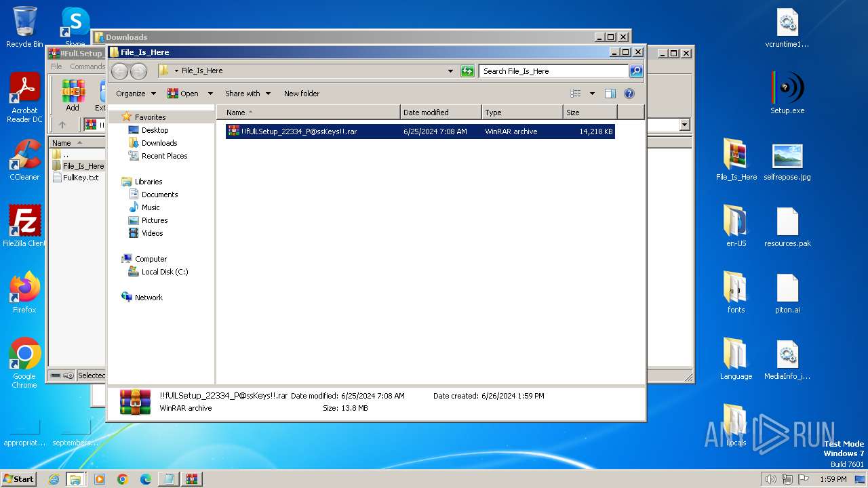The height and width of the screenshot is (488, 868).
Task: Click FileZilla Client desktop icon
Action: click(24, 226)
